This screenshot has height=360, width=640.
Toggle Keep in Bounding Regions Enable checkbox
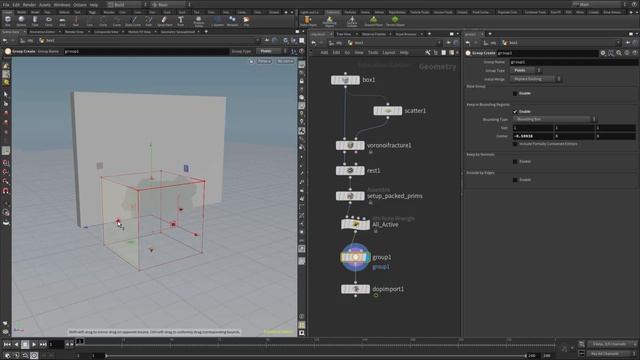click(515, 111)
